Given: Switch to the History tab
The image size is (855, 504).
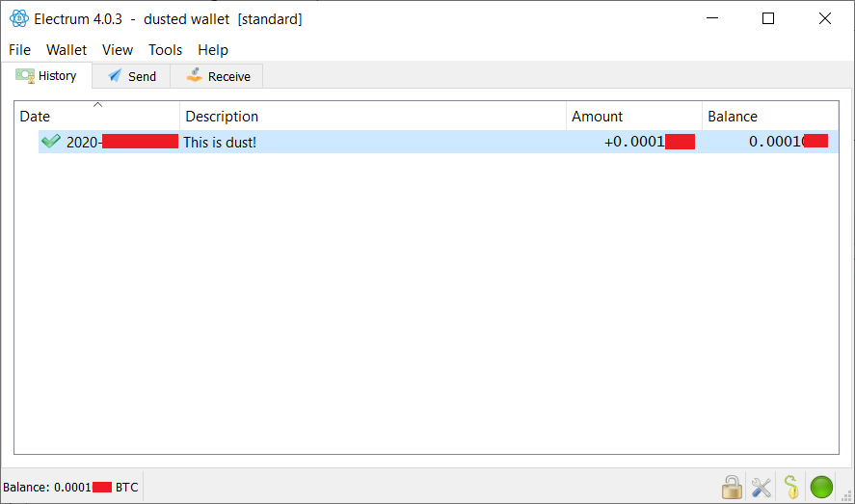Looking at the screenshot, I should (x=46, y=76).
